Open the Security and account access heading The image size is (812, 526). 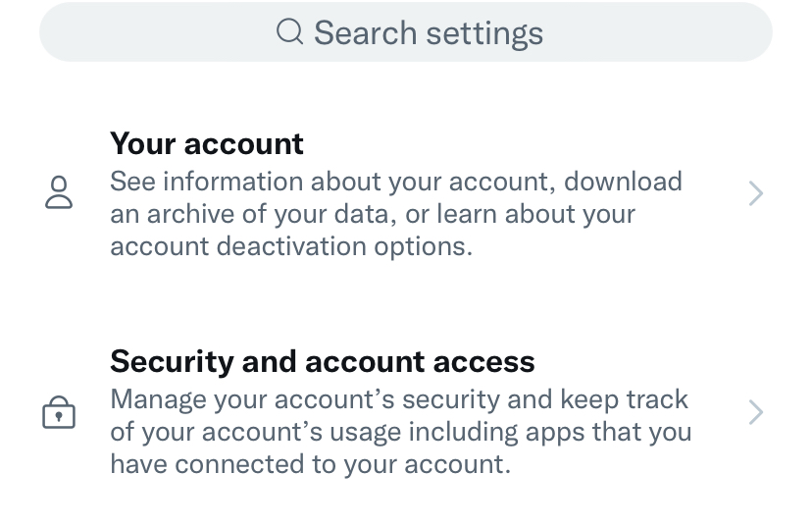pos(322,361)
